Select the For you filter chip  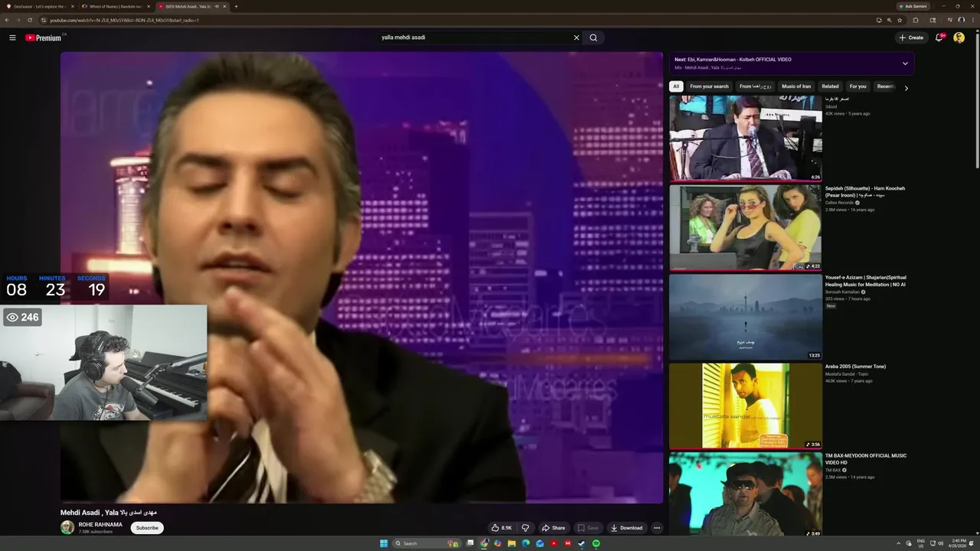click(857, 86)
